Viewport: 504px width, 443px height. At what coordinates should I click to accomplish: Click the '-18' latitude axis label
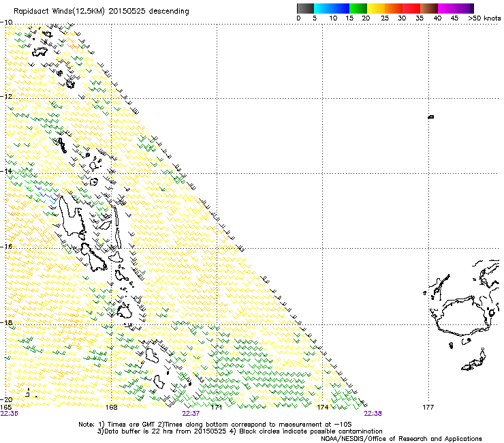[x=6, y=322]
